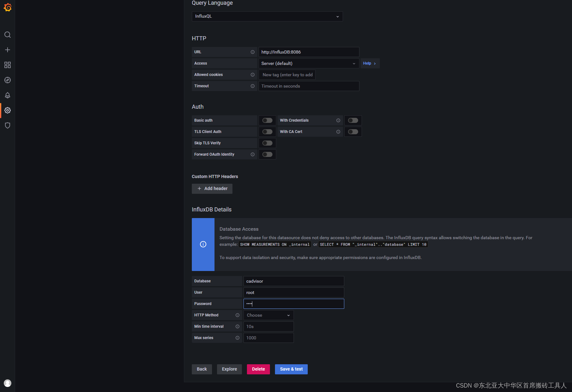Show the URL field info tooltip
The image size is (572, 392).
point(253,52)
